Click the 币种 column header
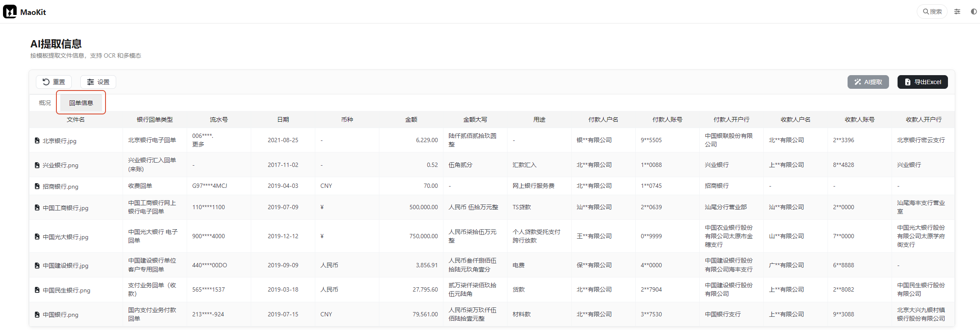Screen dimensions: 980x330 click(x=347, y=120)
